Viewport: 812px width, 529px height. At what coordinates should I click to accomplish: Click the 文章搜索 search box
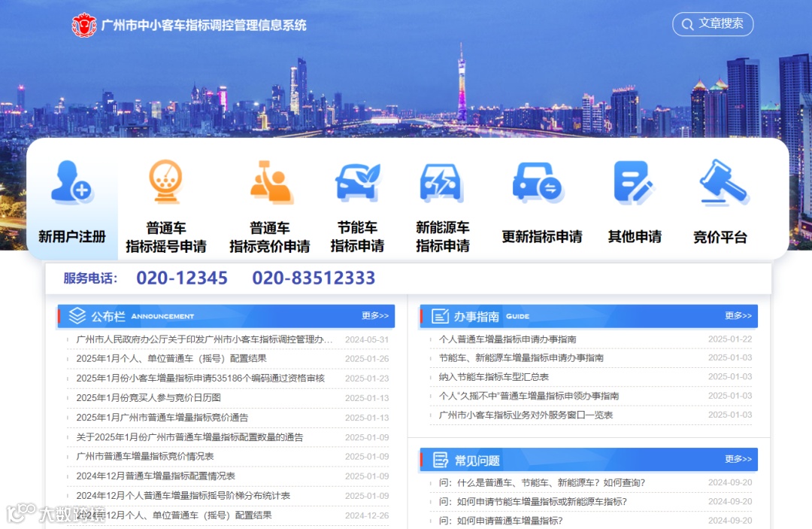tap(713, 24)
